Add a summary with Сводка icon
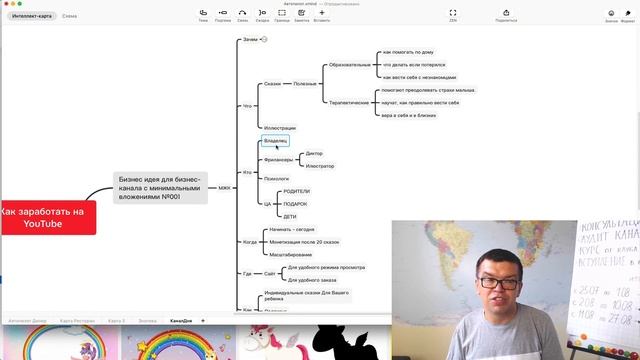The height and width of the screenshot is (360, 640). point(262,16)
